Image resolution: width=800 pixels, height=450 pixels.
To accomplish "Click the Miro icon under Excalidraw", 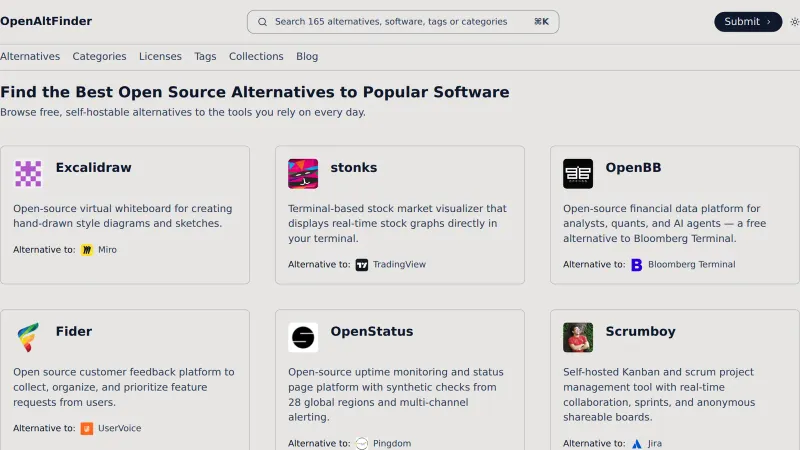I will click(87, 250).
